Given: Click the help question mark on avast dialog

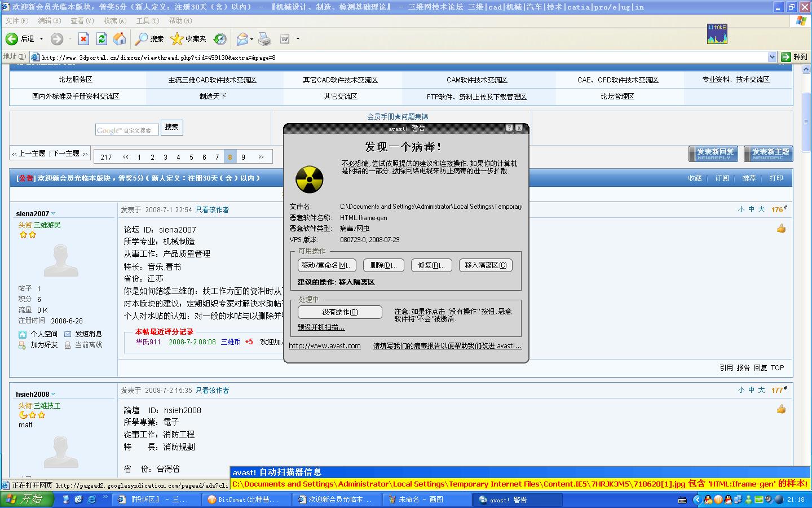Looking at the screenshot, I should [509, 128].
